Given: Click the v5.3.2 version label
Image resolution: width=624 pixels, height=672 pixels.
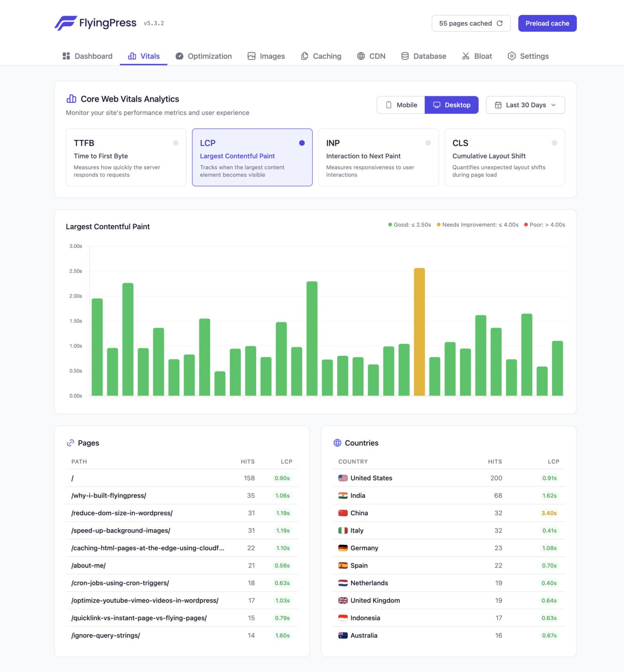Looking at the screenshot, I should pyautogui.click(x=154, y=23).
